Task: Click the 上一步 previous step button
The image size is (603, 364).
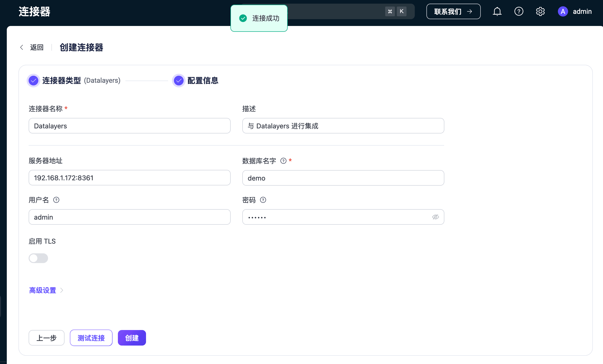Action: coord(46,338)
